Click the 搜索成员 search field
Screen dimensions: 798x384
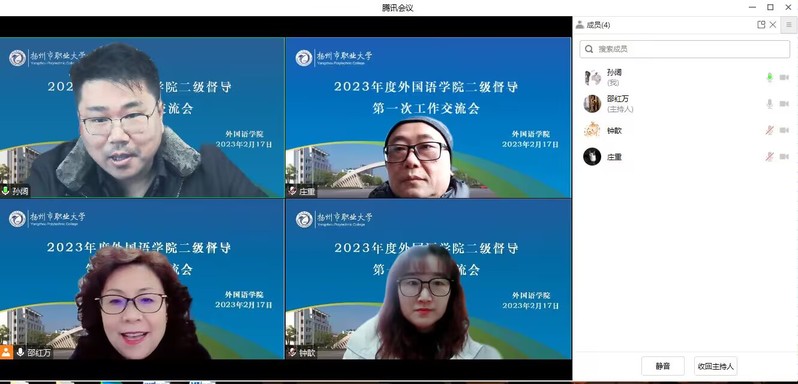685,49
